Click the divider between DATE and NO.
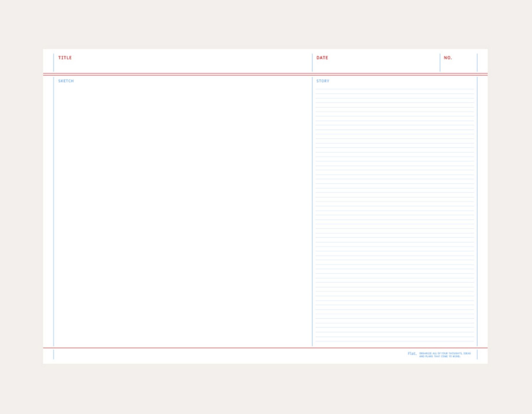The width and height of the screenshot is (532, 414). [440, 62]
